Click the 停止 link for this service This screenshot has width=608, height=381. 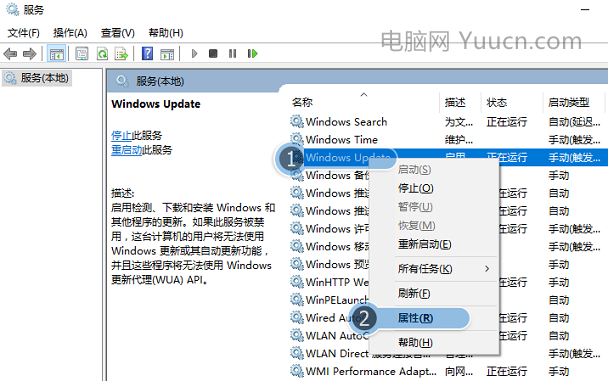click(x=121, y=135)
